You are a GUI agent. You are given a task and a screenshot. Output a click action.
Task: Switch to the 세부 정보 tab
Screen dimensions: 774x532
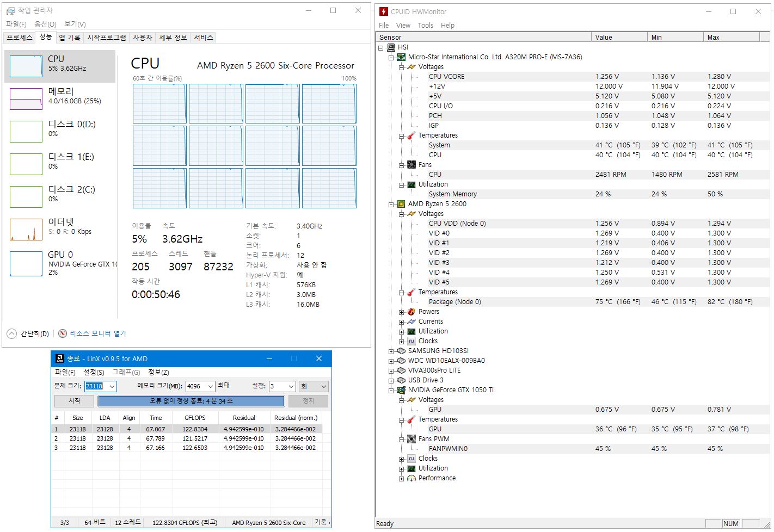click(173, 38)
